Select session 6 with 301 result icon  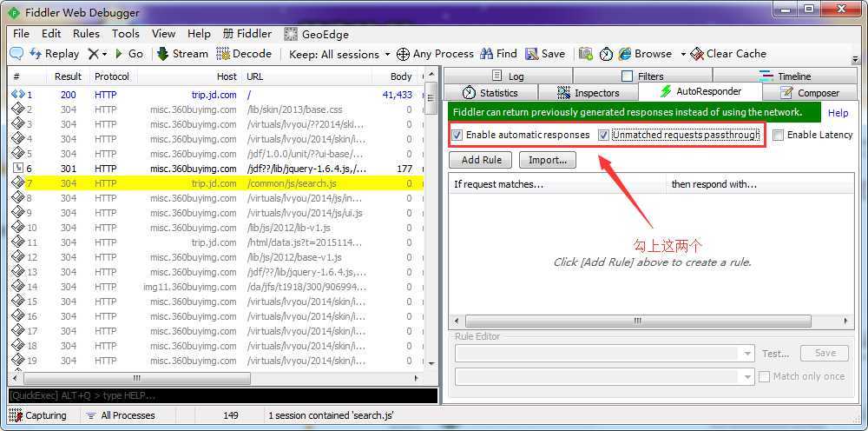[x=17, y=169]
